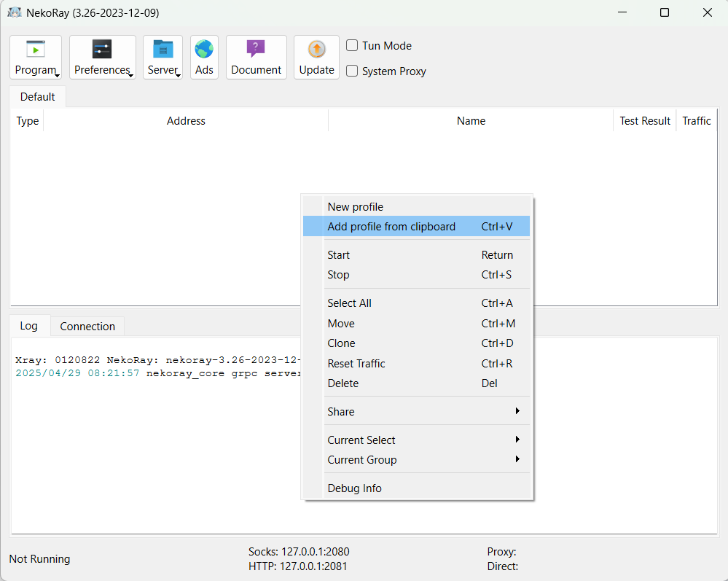Switch to the Connection tab
Screen dimensions: 728x581
[87, 327]
